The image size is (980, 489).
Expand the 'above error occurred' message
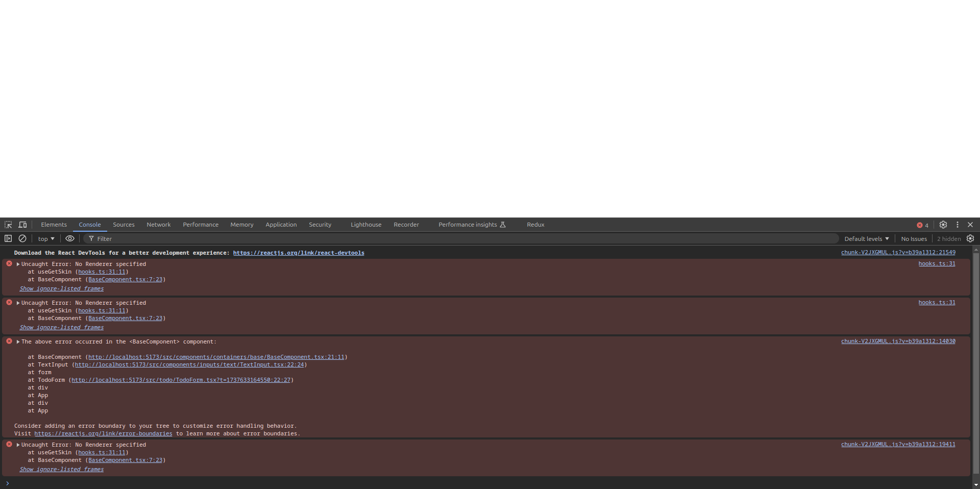[x=18, y=342]
